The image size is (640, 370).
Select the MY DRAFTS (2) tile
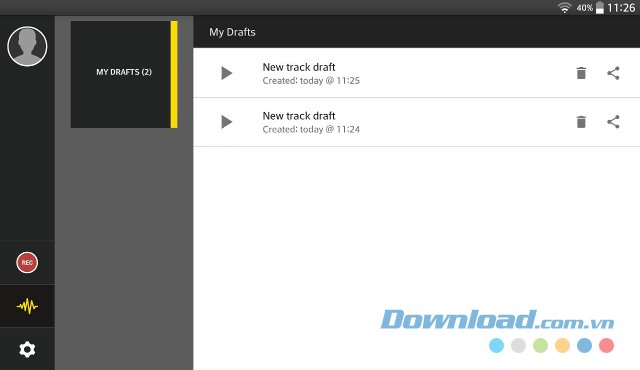[124, 74]
